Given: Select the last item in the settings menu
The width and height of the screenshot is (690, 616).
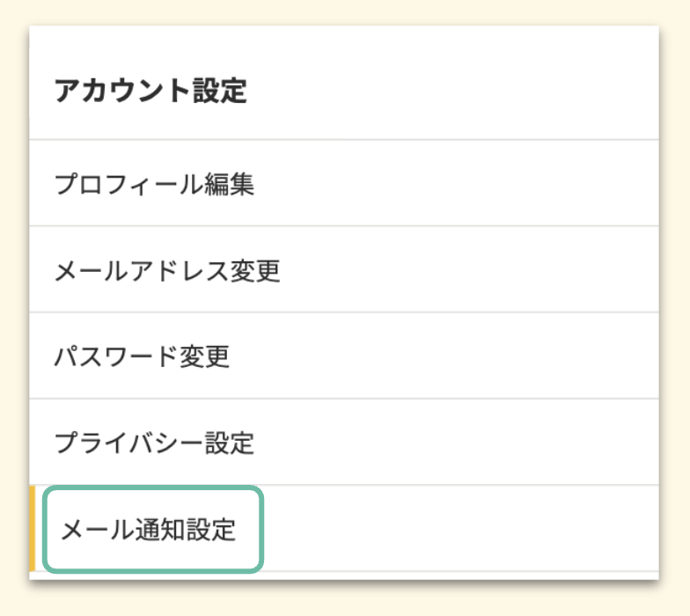Looking at the screenshot, I should coord(148,531).
